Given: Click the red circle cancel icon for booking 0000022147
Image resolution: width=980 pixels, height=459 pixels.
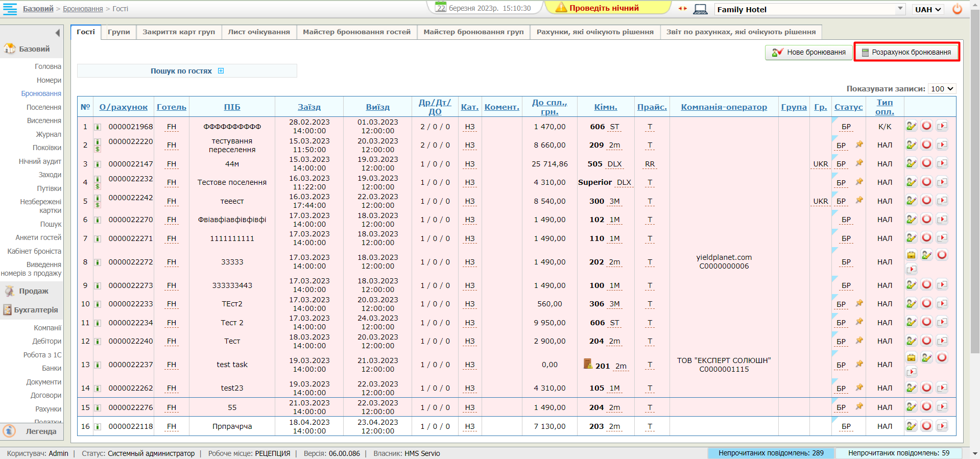Looking at the screenshot, I should click(926, 163).
